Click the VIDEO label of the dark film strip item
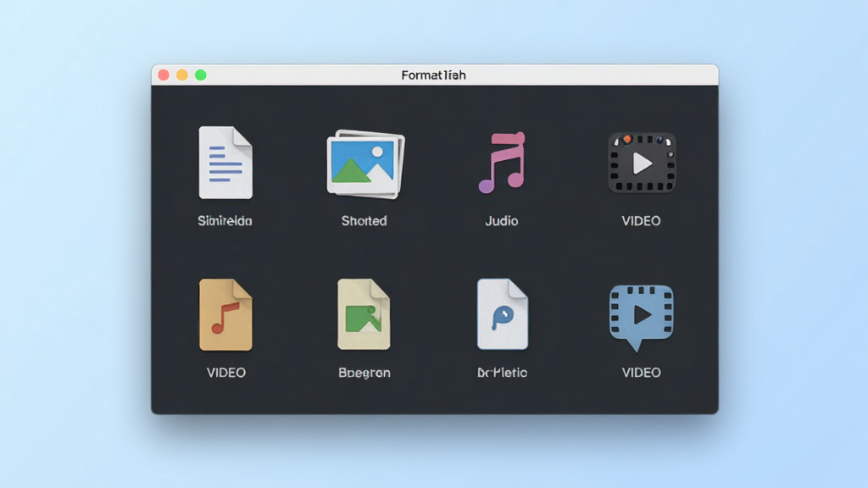The width and height of the screenshot is (868, 488). coord(641,221)
